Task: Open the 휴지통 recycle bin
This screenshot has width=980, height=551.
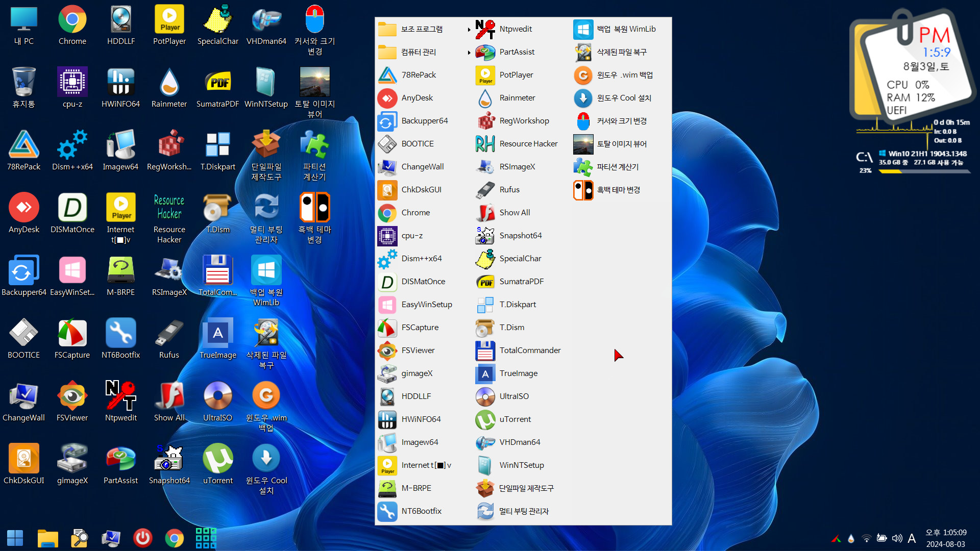Action: [x=23, y=88]
